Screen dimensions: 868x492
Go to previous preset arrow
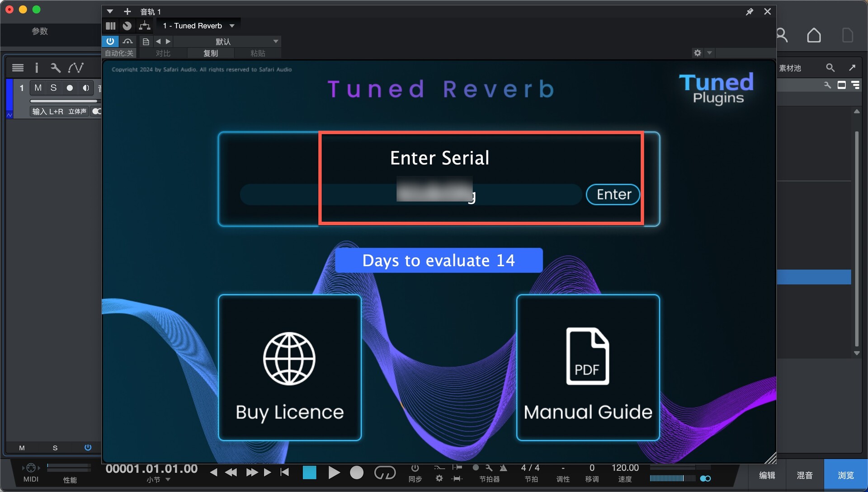pyautogui.click(x=158, y=42)
